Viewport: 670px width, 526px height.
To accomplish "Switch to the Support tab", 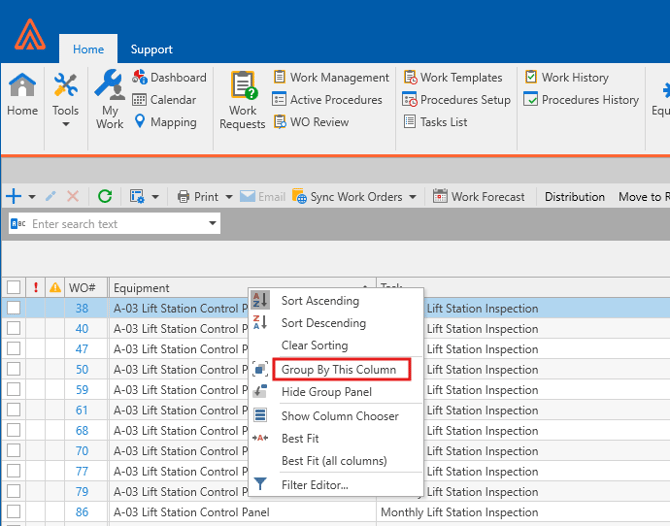I will tap(151, 49).
